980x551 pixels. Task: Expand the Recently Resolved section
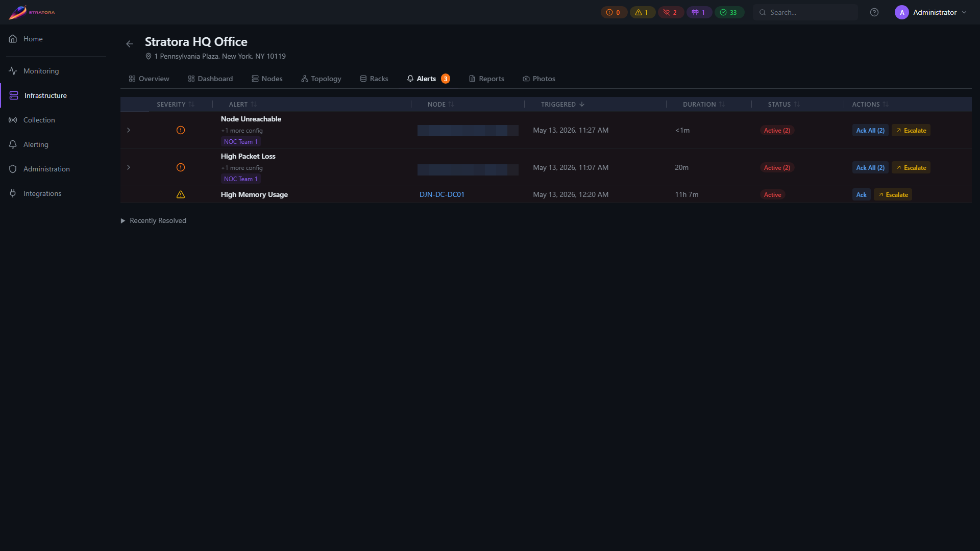[x=154, y=220]
